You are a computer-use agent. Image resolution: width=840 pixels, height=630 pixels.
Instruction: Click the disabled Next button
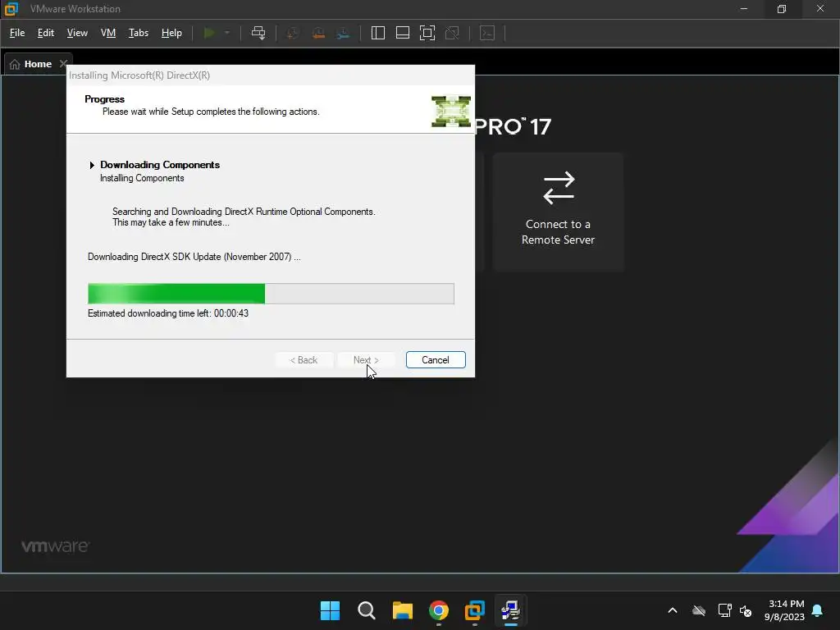366,360
